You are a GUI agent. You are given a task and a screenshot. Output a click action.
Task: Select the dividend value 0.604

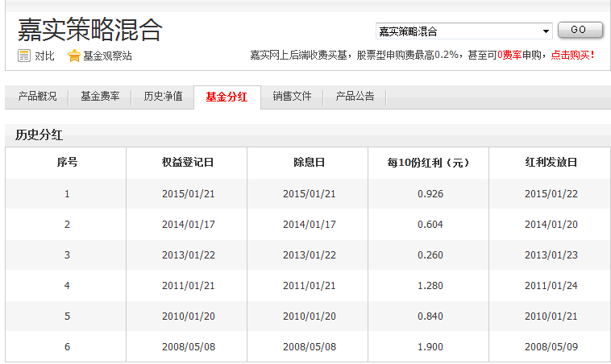[430, 225]
